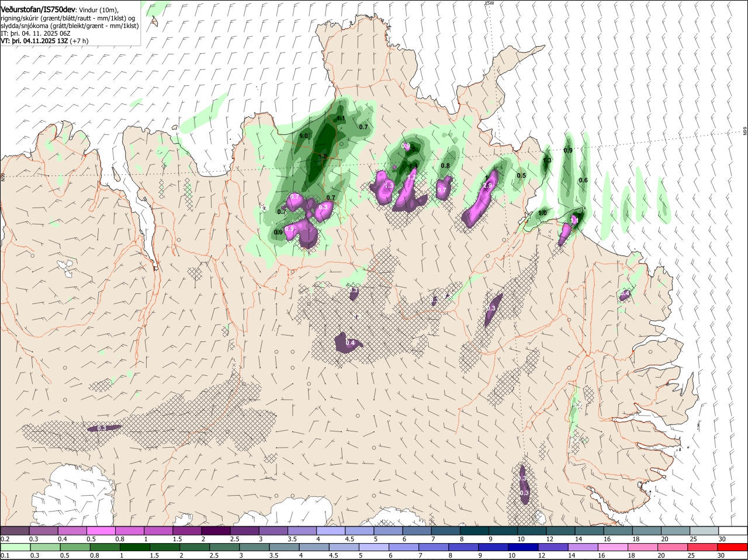Click the 2.9 snow value on the map

[487, 185]
